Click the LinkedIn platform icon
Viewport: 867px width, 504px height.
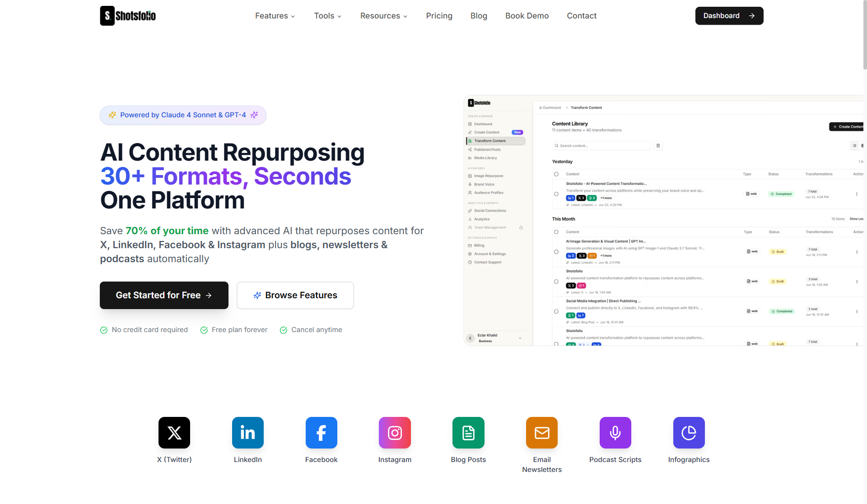tap(247, 432)
